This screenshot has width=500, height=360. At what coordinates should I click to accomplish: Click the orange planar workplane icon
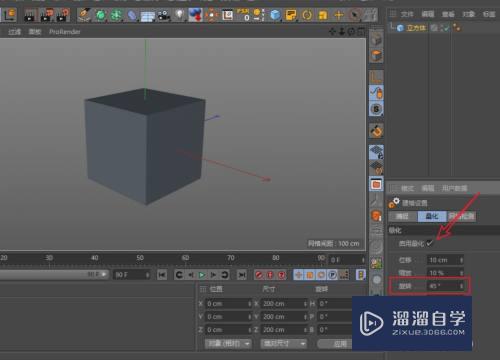point(376,168)
